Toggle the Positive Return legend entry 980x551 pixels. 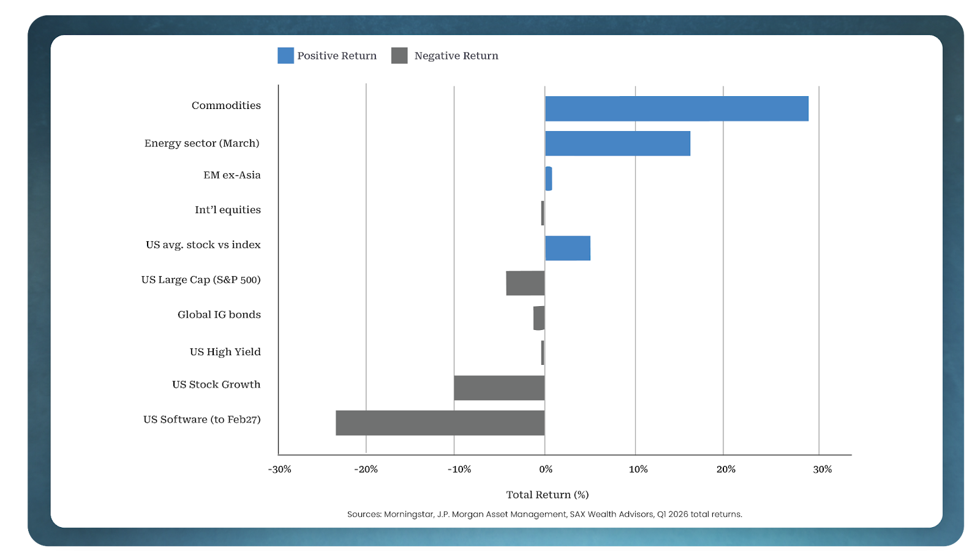[336, 55]
